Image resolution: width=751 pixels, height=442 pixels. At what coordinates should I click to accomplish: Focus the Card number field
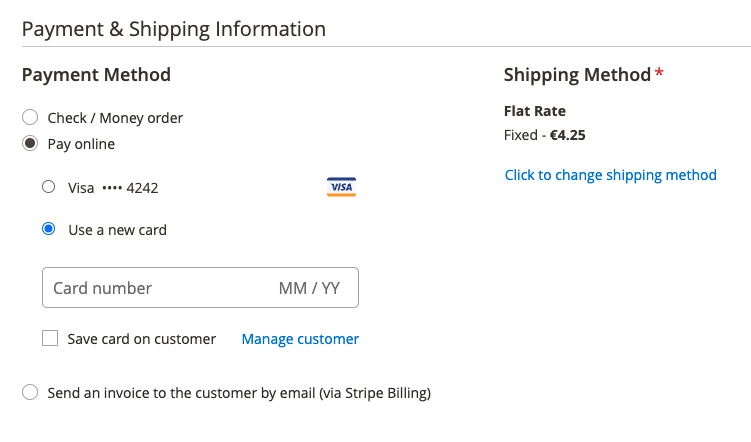[158, 288]
